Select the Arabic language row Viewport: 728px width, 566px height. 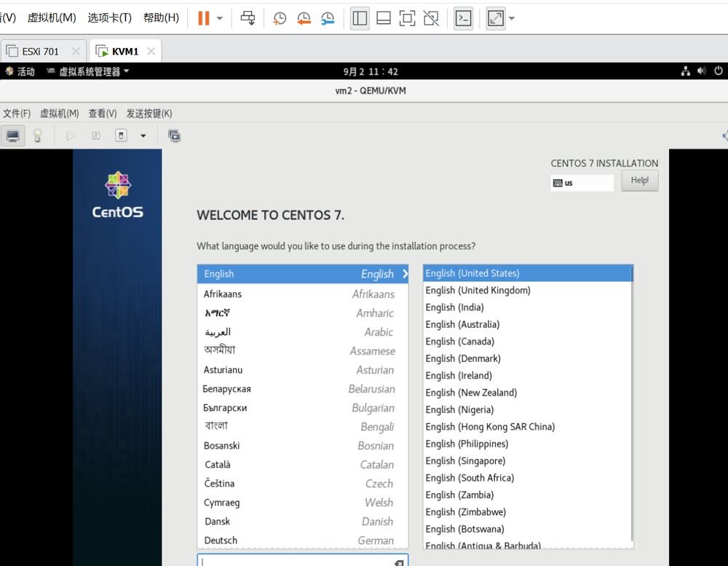point(303,331)
